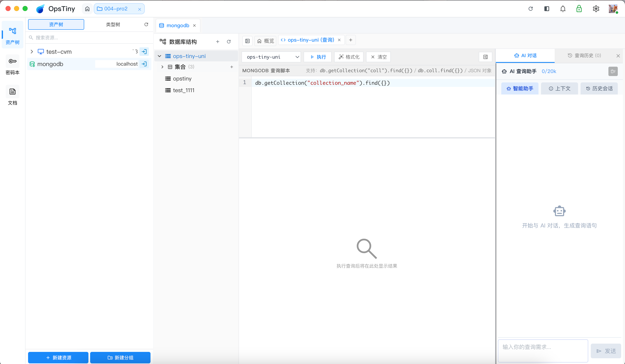The image size is (625, 364).
Task: Switch to AI 对话 tab
Action: point(525,55)
